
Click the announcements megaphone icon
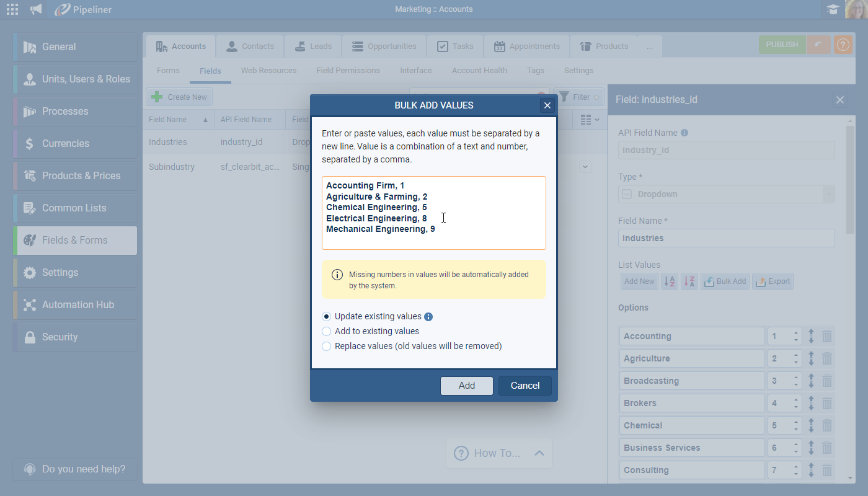[x=37, y=9]
